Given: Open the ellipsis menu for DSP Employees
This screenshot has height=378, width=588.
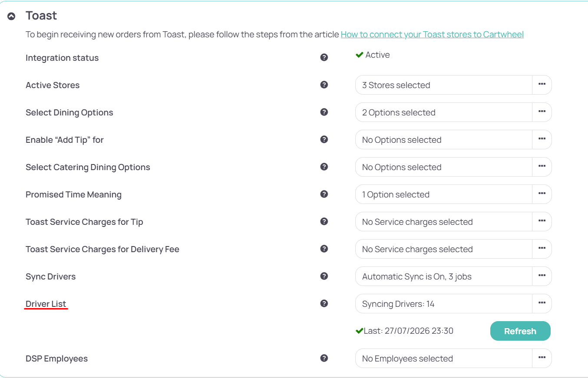Looking at the screenshot, I should tap(542, 358).
